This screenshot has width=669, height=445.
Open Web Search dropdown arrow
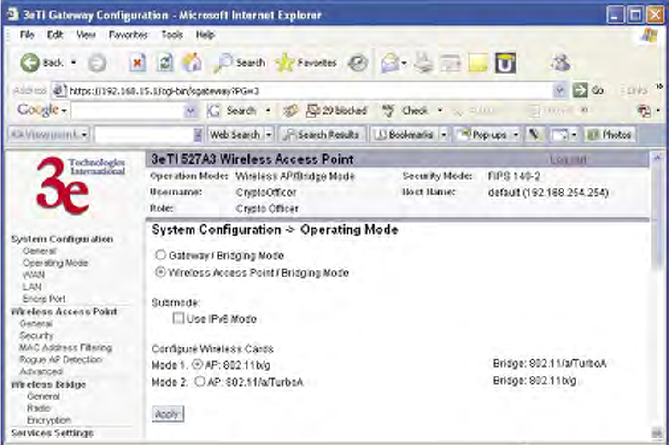(x=269, y=135)
